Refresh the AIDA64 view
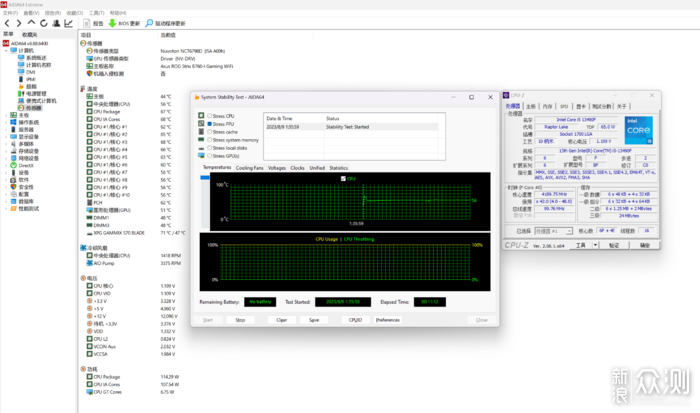700x413 pixels. [44, 23]
